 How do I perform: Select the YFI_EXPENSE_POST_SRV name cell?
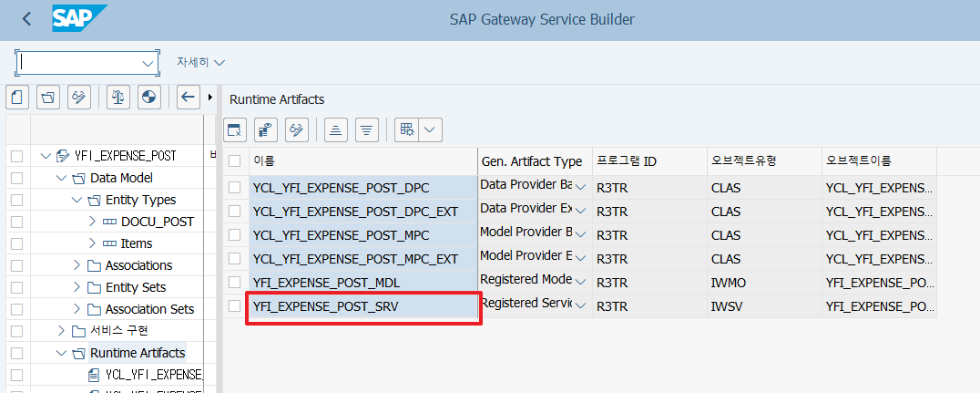[x=363, y=306]
